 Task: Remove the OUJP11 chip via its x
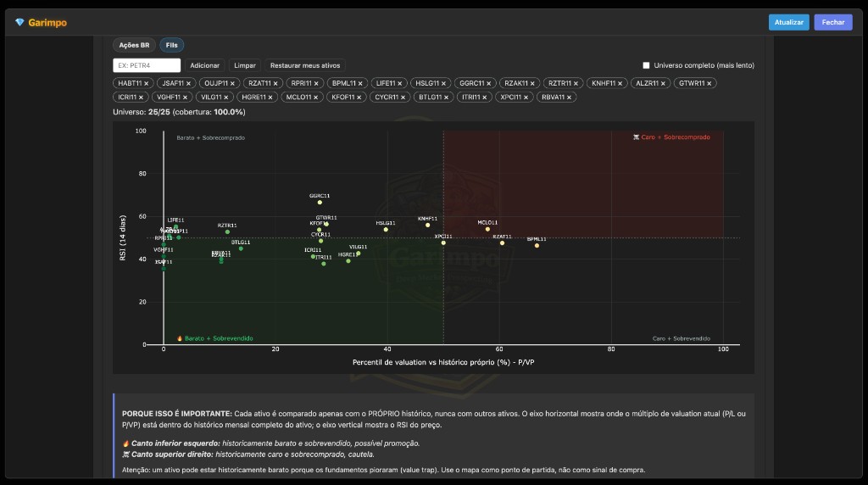click(x=232, y=84)
